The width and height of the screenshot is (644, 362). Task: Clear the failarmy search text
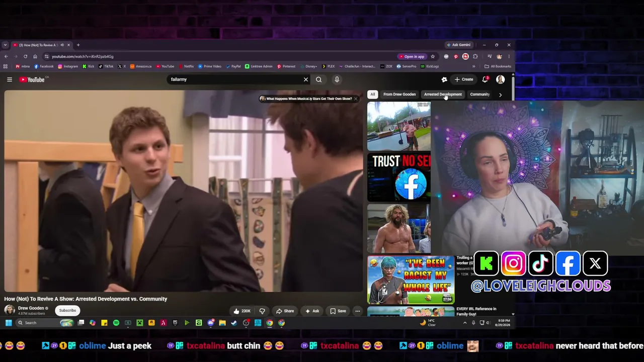point(305,79)
